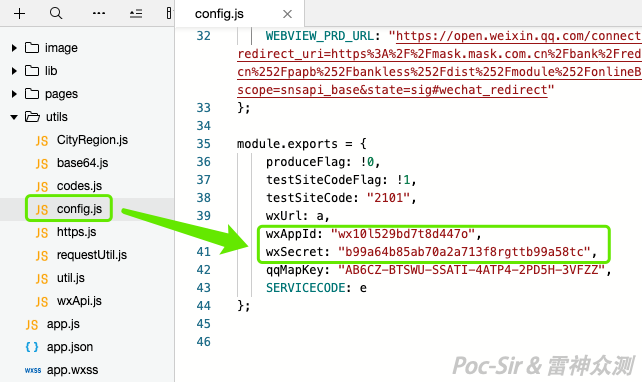Expand the lib folder arrow
This screenshot has height=382, width=642.
point(14,71)
